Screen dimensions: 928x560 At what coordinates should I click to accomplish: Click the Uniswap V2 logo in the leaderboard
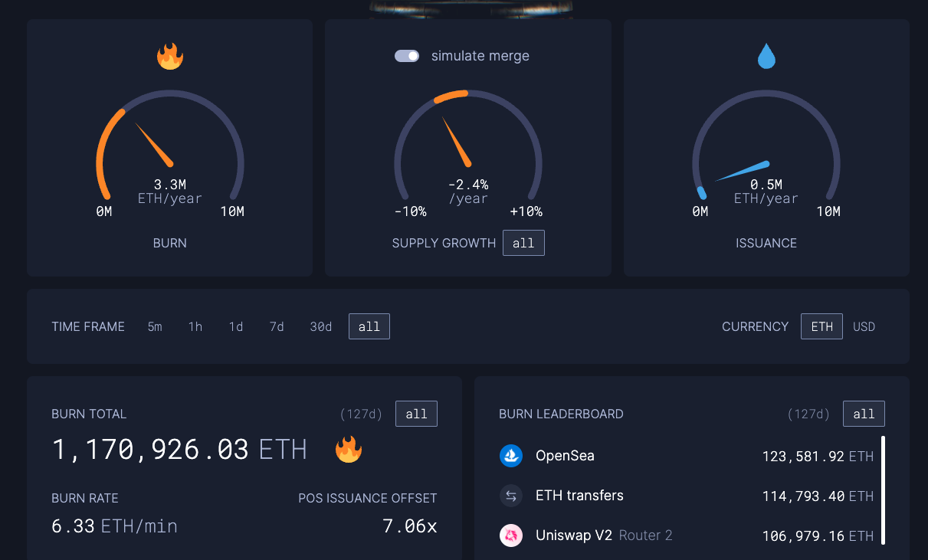pos(511,535)
